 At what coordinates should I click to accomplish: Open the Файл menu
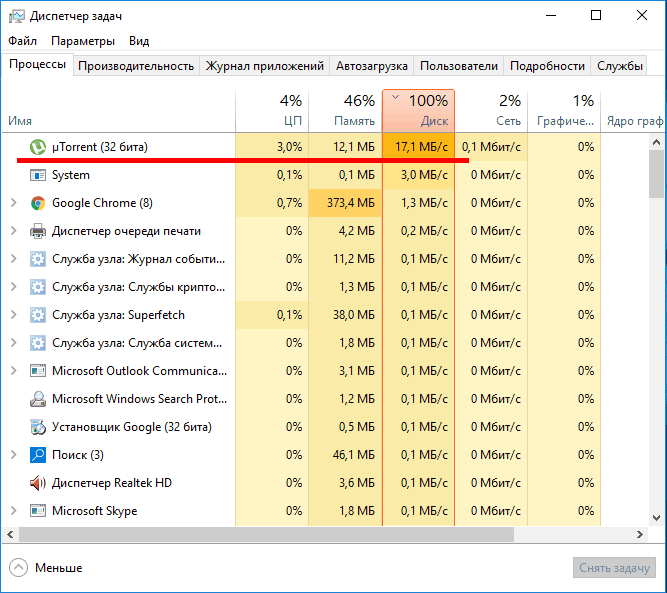(23, 41)
